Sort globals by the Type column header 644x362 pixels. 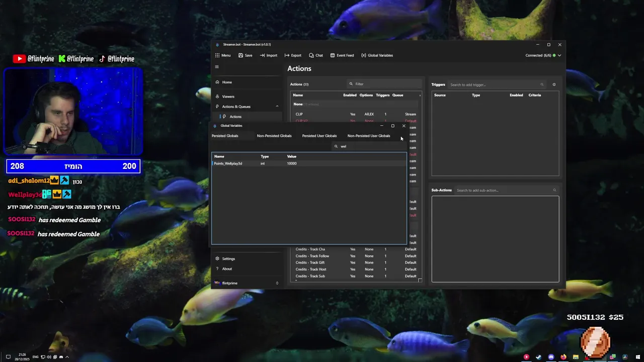point(265,156)
